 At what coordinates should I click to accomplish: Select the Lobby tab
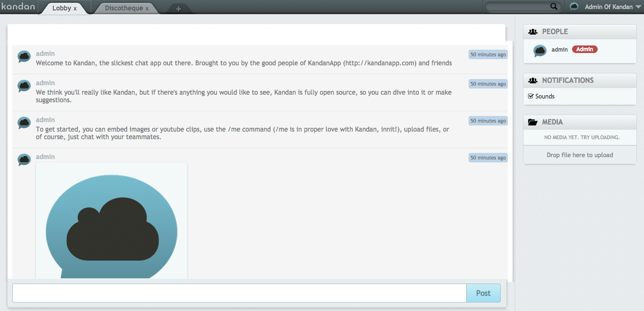tap(62, 8)
